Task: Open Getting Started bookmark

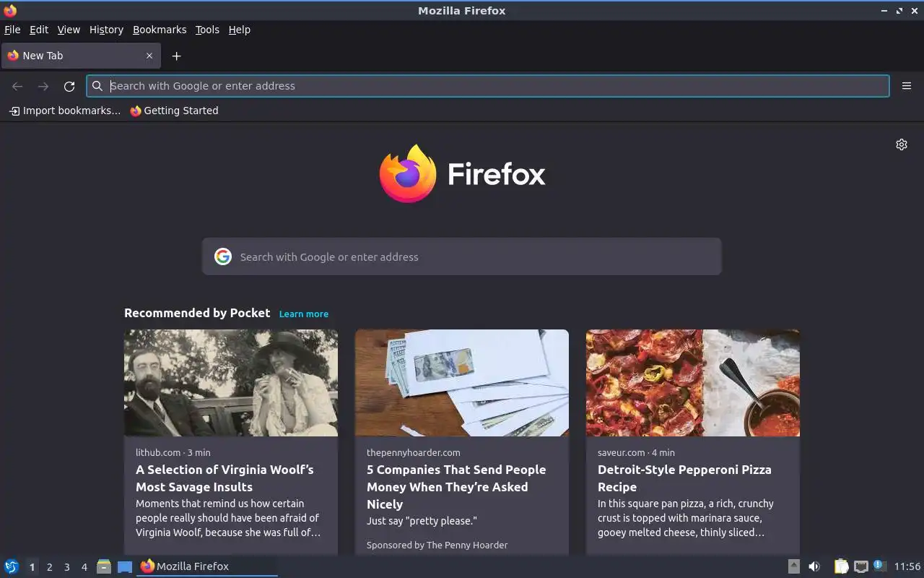Action: pyautogui.click(x=174, y=111)
